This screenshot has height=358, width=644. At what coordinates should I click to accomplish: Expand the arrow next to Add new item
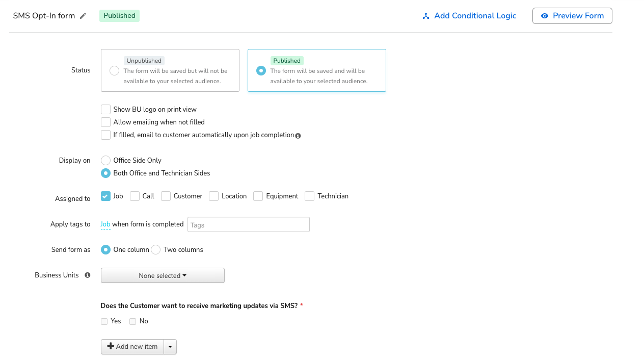coord(170,346)
